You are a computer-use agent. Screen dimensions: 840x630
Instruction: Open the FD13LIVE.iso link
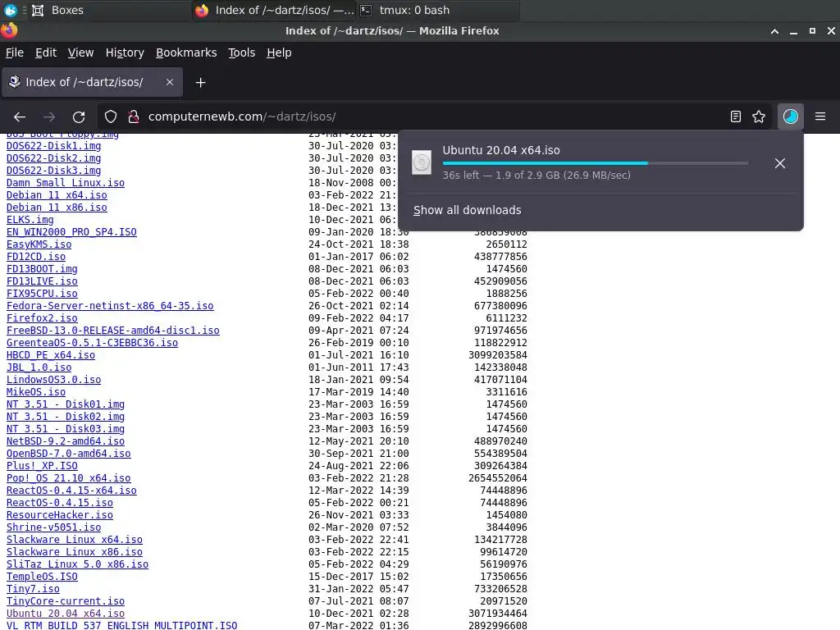(42, 281)
